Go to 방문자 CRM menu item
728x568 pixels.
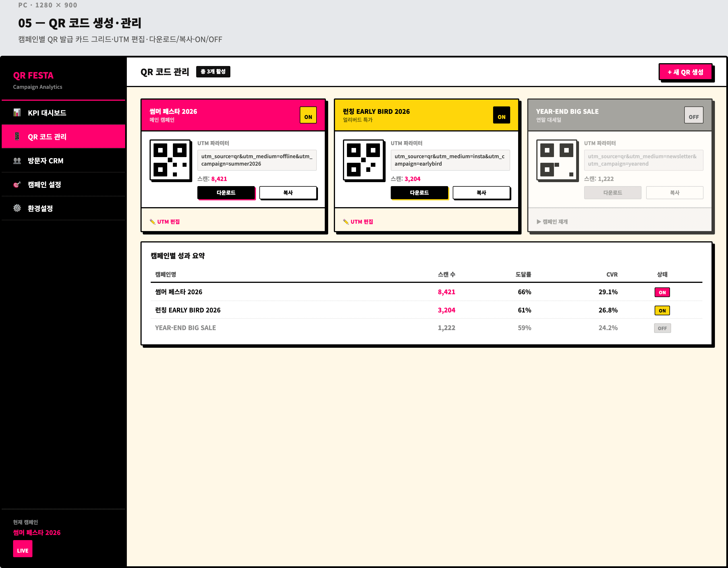pyautogui.click(x=63, y=160)
